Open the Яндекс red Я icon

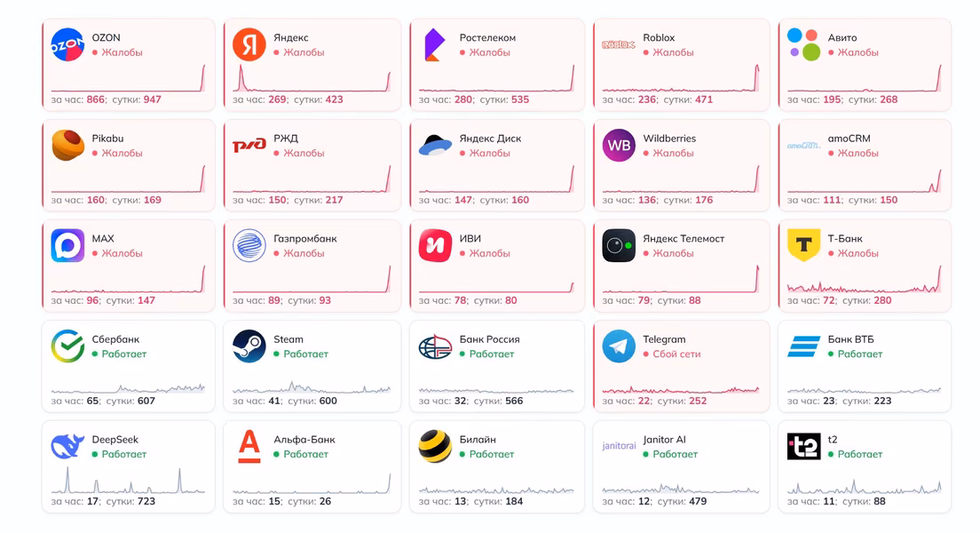[x=249, y=44]
